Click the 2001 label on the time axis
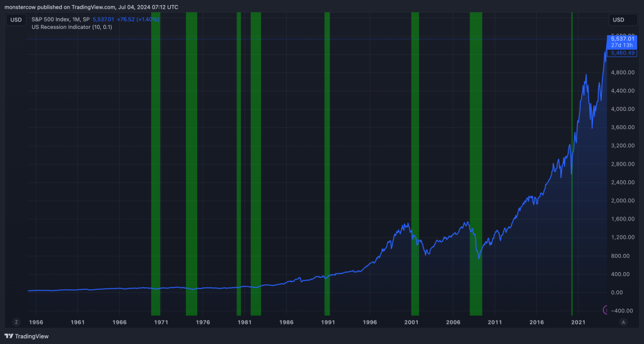Image resolution: width=644 pixels, height=344 pixels. [x=411, y=322]
